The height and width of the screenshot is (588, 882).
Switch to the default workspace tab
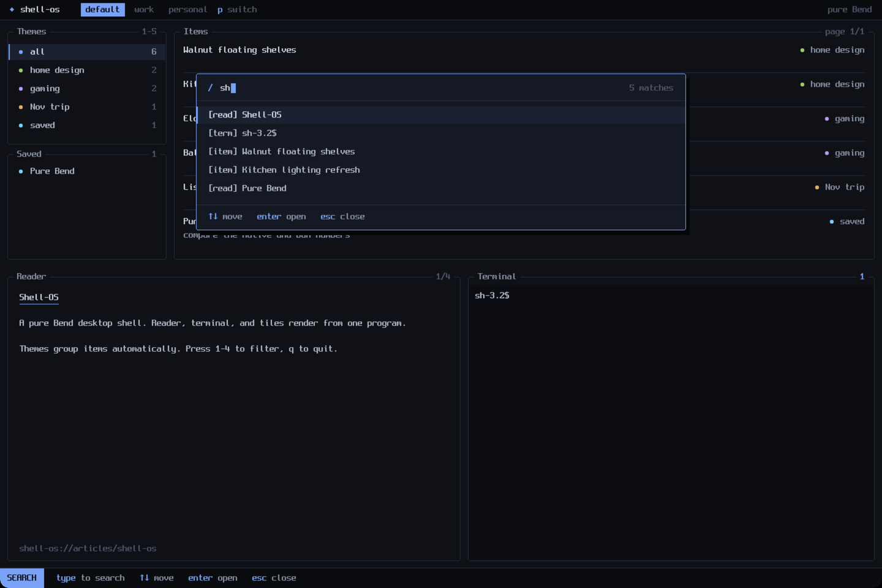tap(102, 10)
